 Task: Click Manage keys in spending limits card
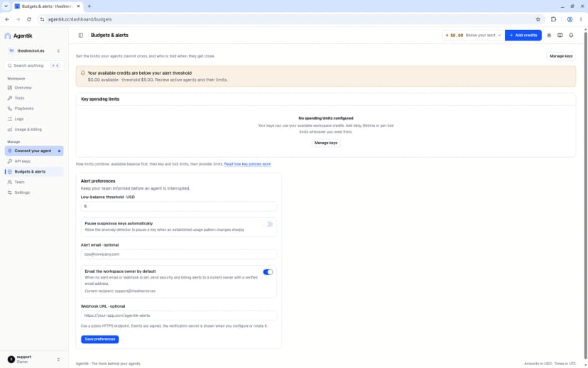point(325,143)
